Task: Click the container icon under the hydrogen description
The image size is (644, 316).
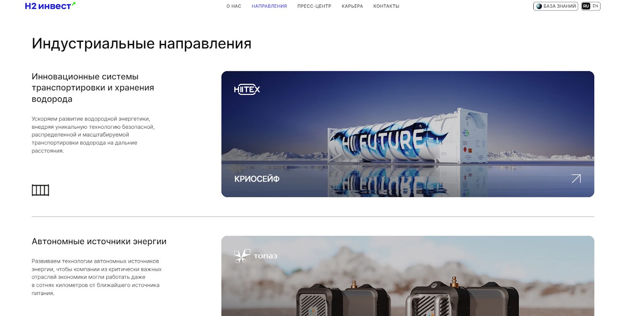Action: [40, 190]
